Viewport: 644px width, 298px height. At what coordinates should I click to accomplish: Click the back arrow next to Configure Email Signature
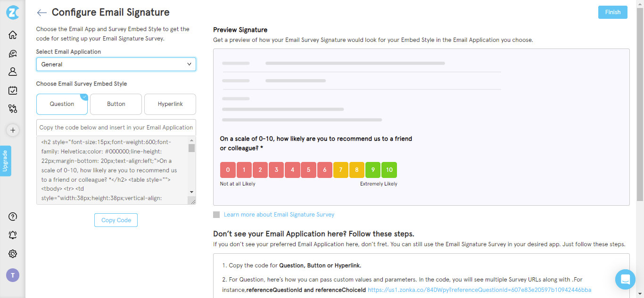tap(41, 13)
